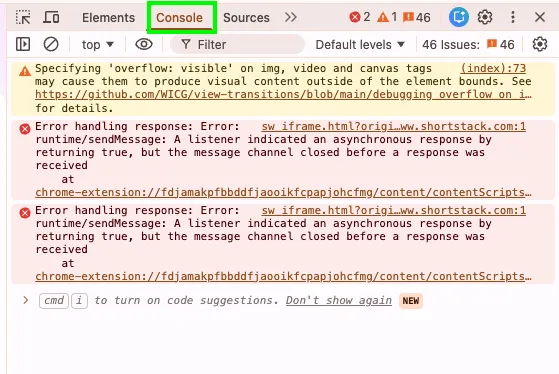Screen dimensions: 559x374
Task: Open the (index):73 source link
Action: pyautogui.click(x=493, y=68)
